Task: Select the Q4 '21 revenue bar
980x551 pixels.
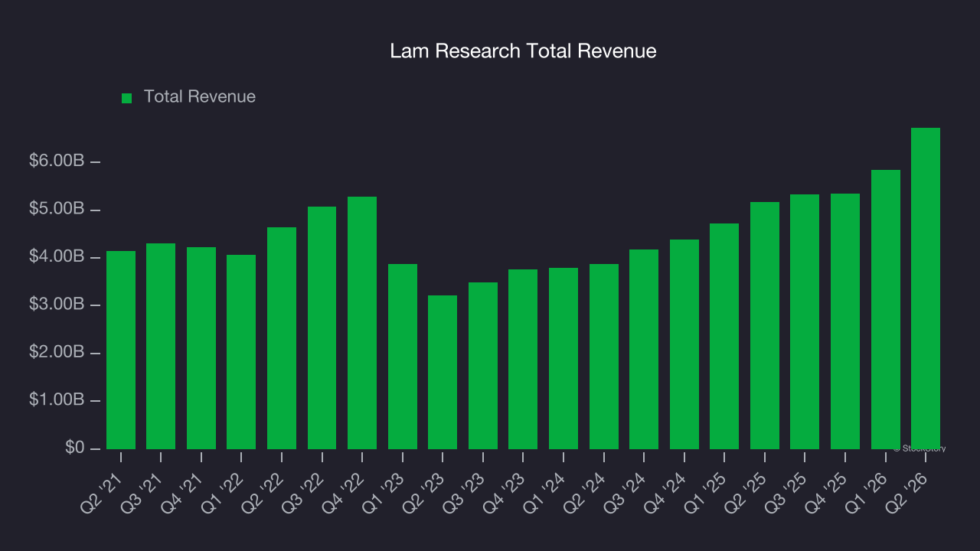Action: (201, 348)
